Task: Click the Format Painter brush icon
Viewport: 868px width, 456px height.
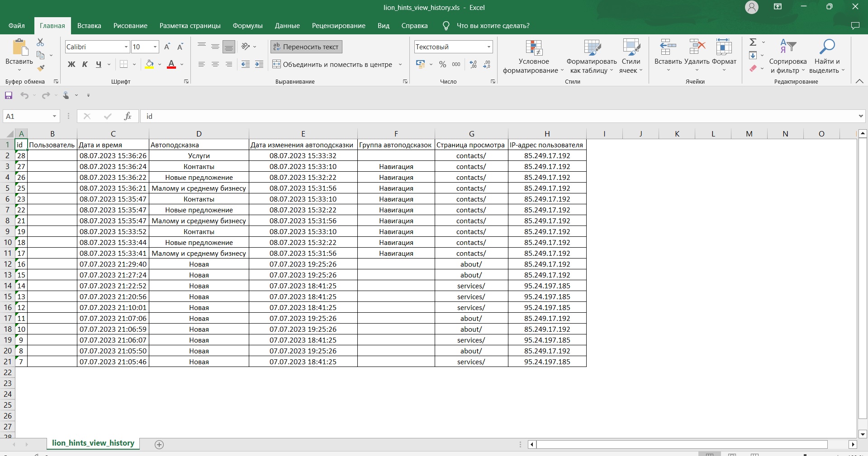Action: pyautogui.click(x=41, y=68)
